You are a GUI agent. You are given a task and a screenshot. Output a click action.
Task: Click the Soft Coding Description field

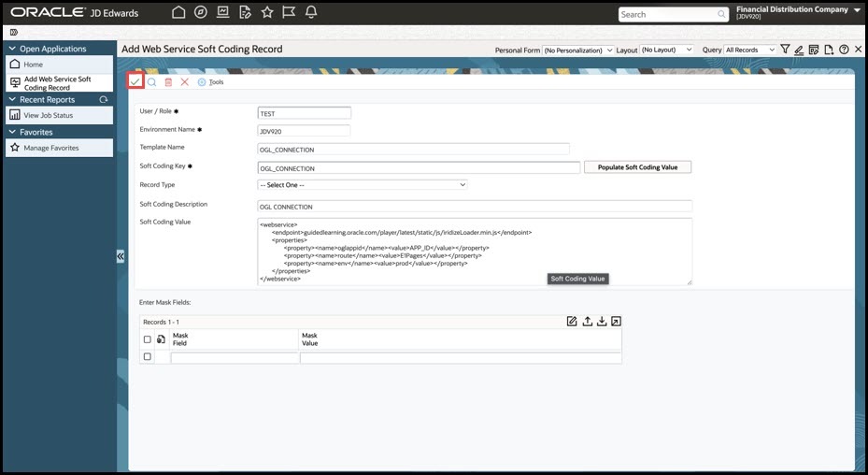tap(475, 207)
